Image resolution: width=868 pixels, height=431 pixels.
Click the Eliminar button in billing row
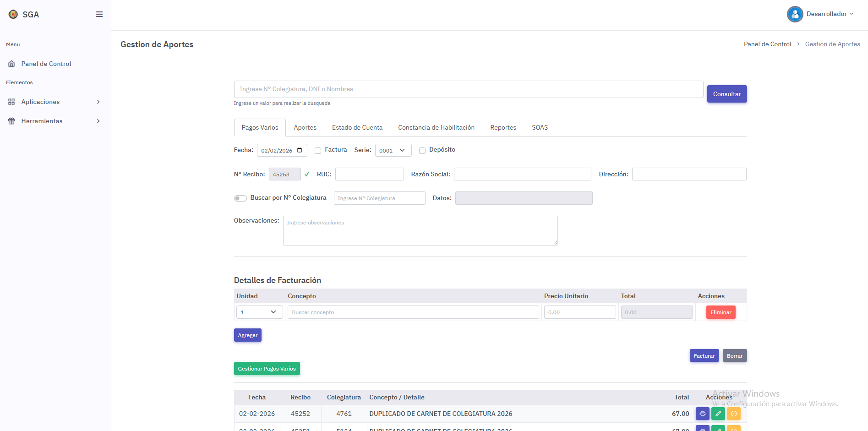(721, 312)
